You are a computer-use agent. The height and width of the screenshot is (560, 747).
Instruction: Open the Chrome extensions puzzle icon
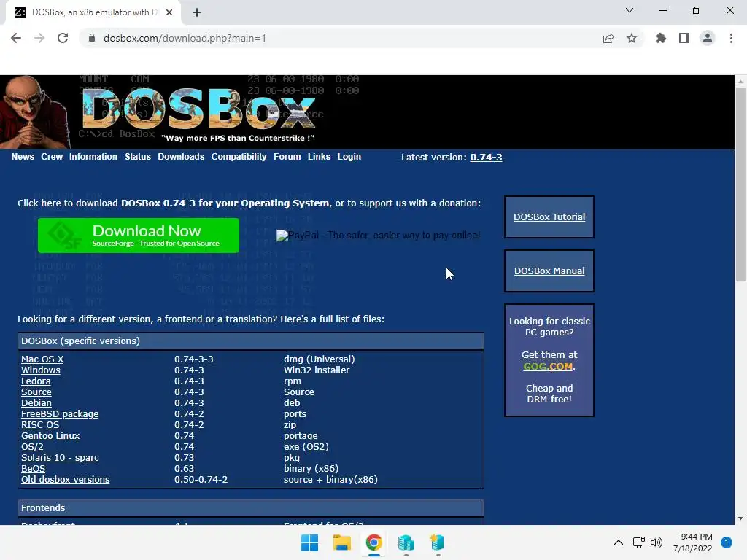point(661,38)
